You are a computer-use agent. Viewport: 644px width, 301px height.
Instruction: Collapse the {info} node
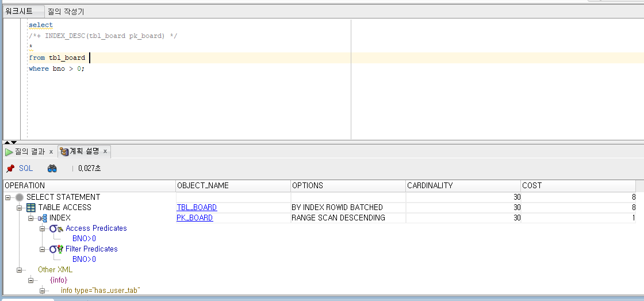30,280
